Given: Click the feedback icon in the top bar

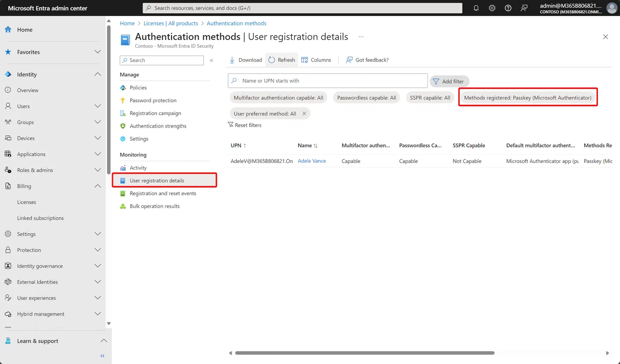Looking at the screenshot, I should [524, 8].
